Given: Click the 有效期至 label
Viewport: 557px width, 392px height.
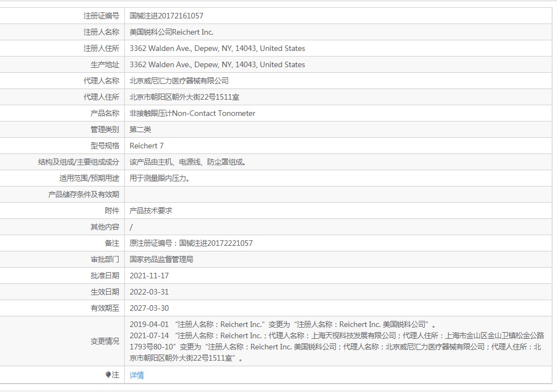Looking at the screenshot, I should (x=105, y=308).
